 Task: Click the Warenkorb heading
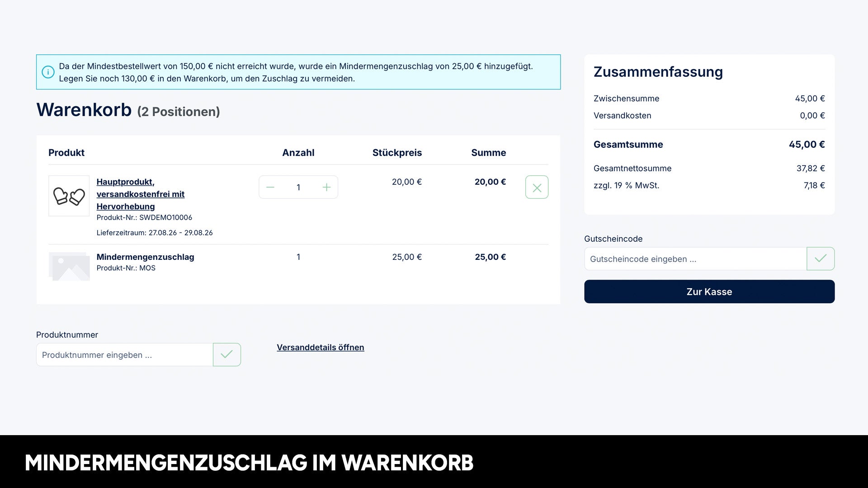coord(84,110)
